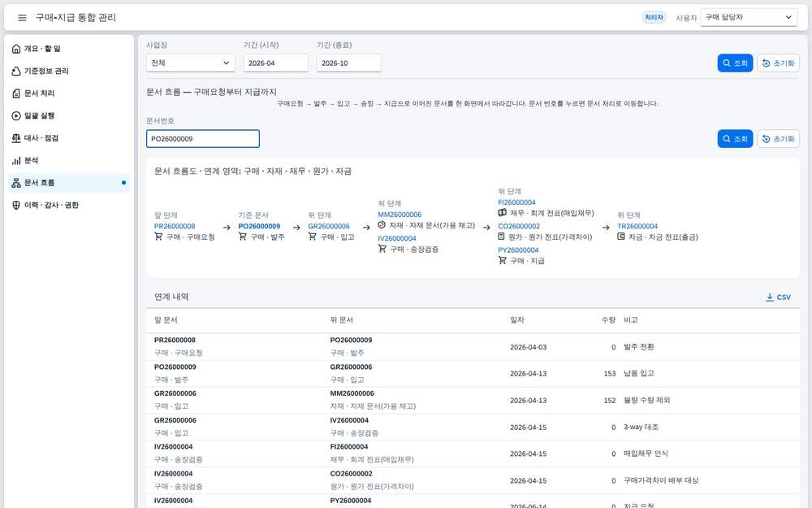812x508 pixels.
Task: Open PR26000008 link in the flow diagram
Action: point(175,227)
